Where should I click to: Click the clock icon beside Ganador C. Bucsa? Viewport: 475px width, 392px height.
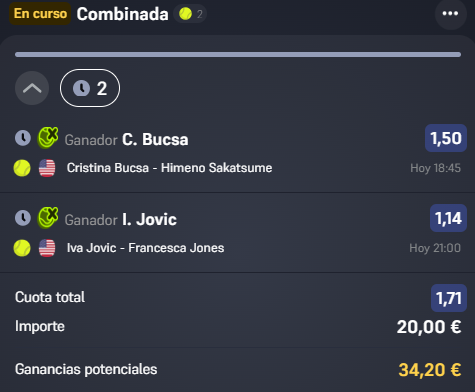(23, 138)
